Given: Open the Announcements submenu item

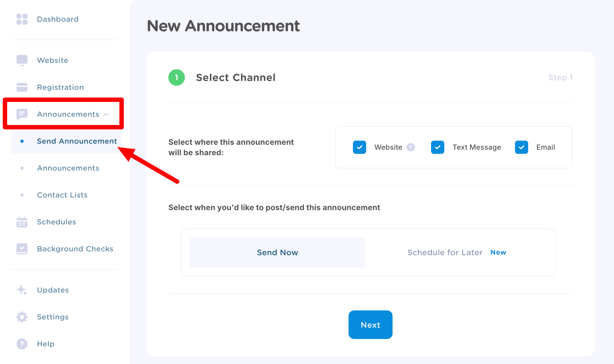Looking at the screenshot, I should [x=68, y=168].
